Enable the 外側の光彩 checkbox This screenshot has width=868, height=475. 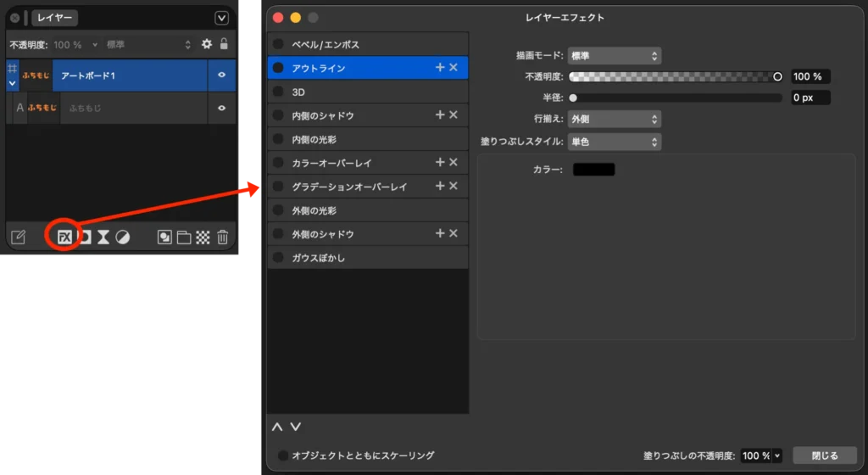coord(278,210)
